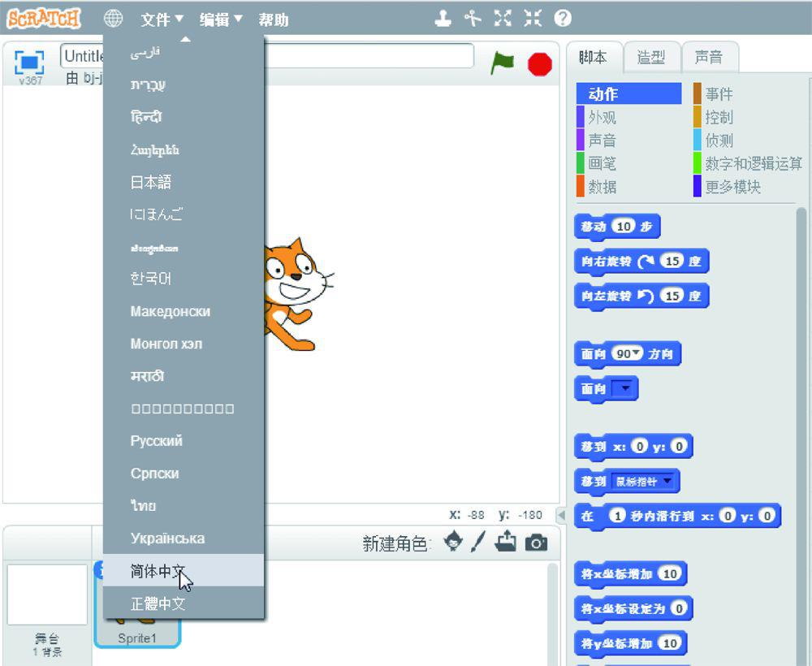Choose new sprite from library icon
The width and height of the screenshot is (812, 666).
click(x=453, y=542)
